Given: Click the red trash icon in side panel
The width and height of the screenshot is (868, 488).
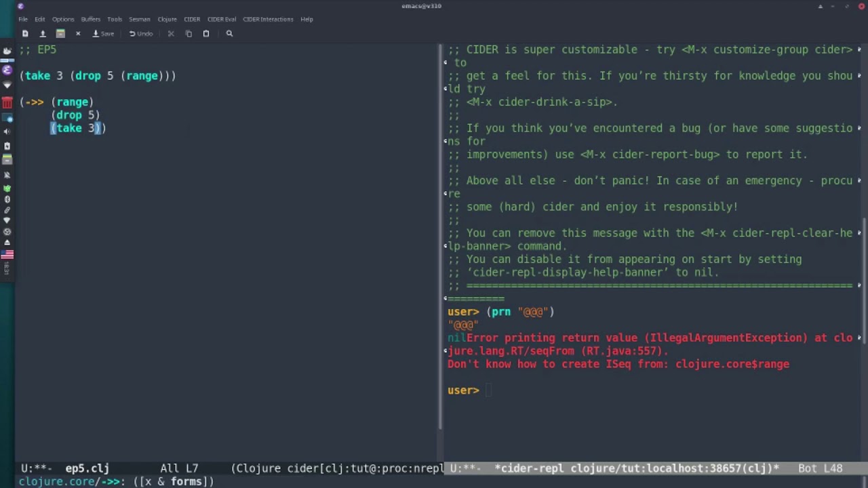Looking at the screenshot, I should point(7,102).
